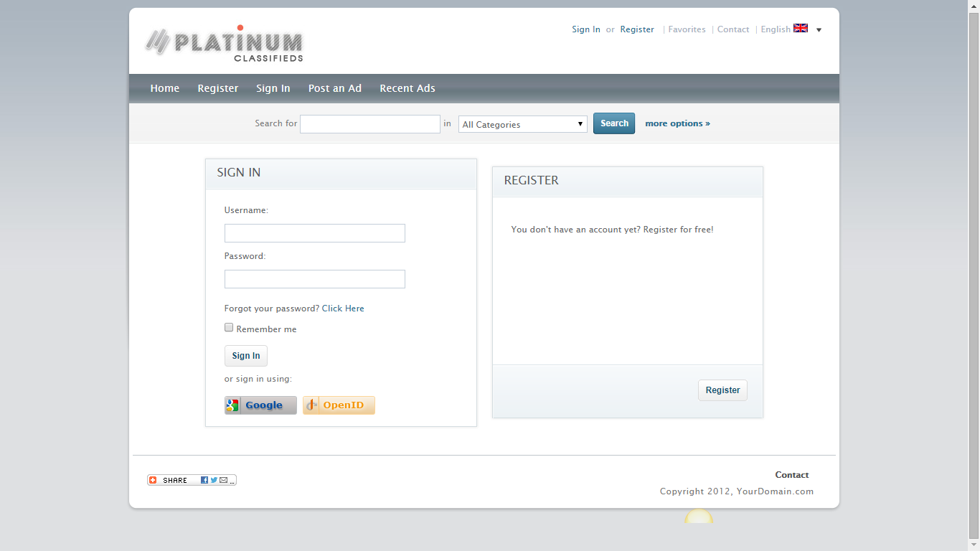The width and height of the screenshot is (980, 551).
Task: Expand more options for search
Action: point(677,123)
